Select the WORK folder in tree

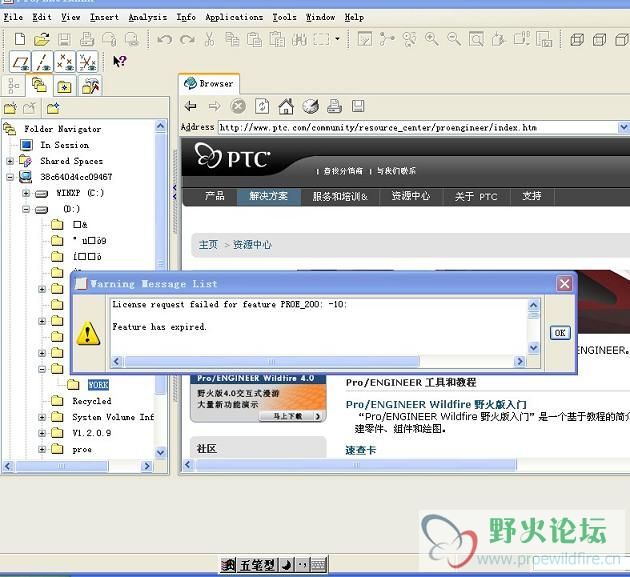98,385
